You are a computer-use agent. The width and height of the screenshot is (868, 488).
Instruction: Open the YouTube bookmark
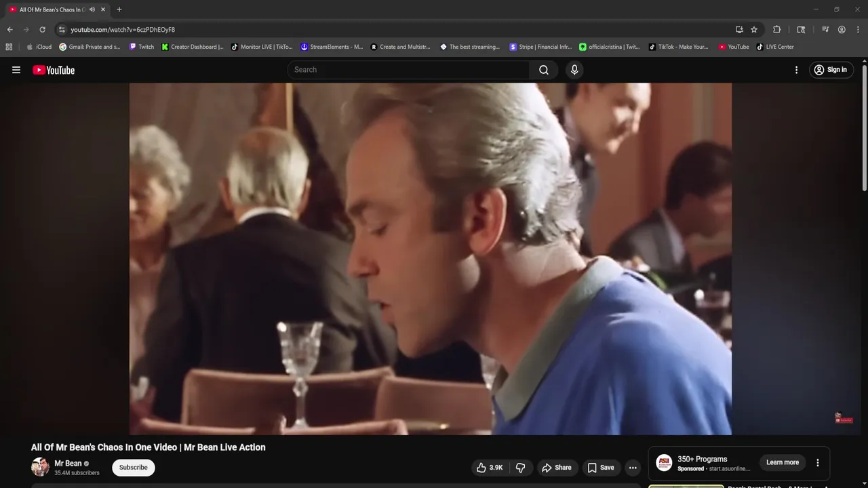pyautogui.click(x=734, y=47)
